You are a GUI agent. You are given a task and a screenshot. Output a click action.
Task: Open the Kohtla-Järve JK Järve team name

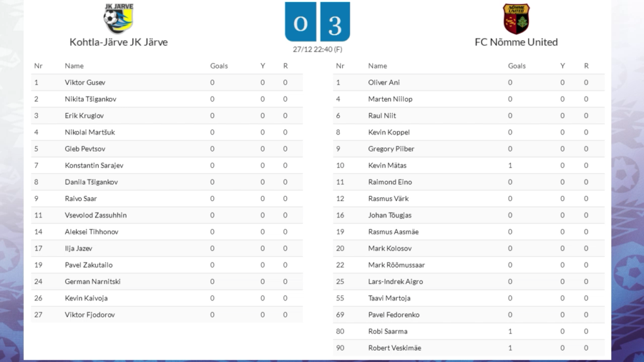[119, 42]
